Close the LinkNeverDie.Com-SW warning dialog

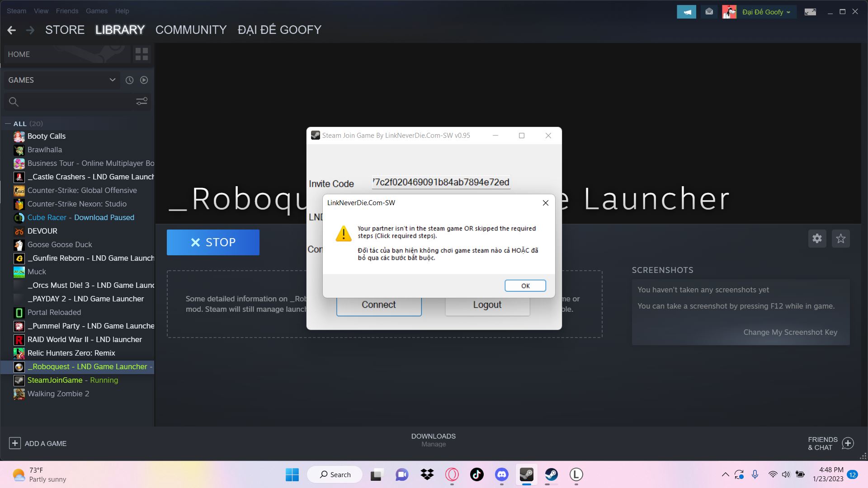point(546,203)
